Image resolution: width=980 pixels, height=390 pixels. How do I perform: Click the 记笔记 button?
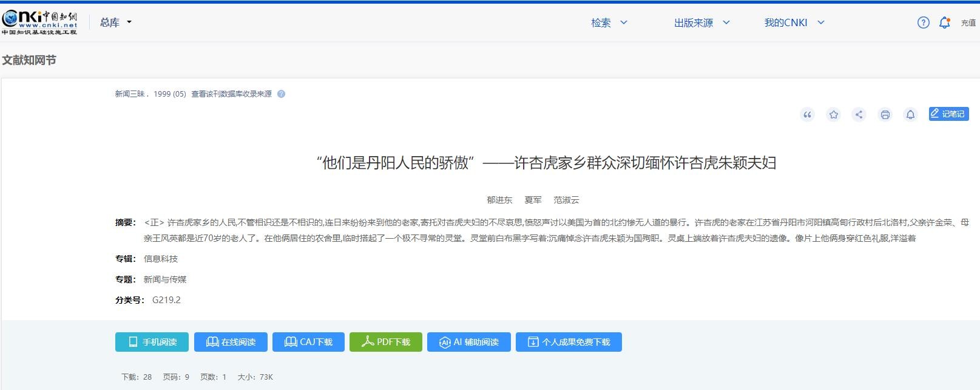[x=948, y=114]
